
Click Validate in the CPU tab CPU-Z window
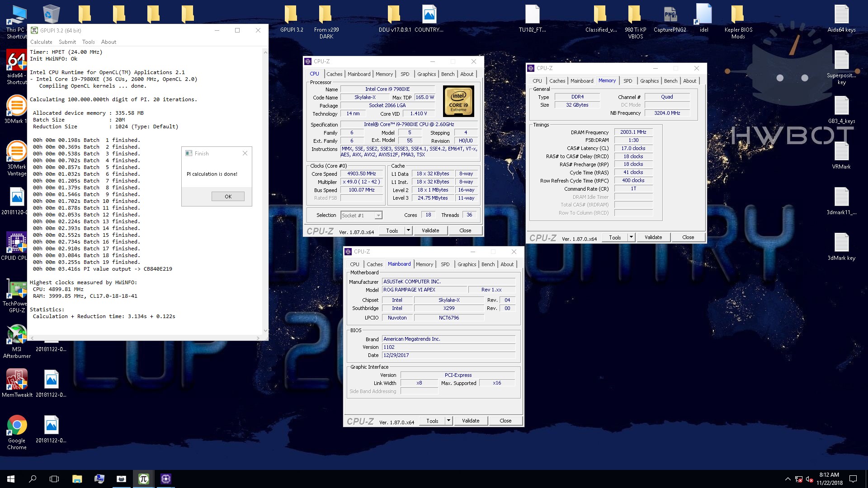(x=430, y=230)
